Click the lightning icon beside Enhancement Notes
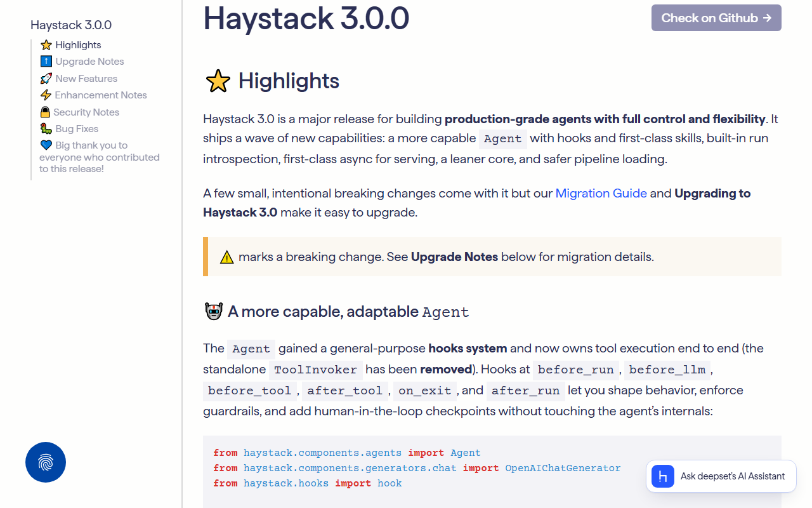The image size is (812, 508). coord(46,95)
